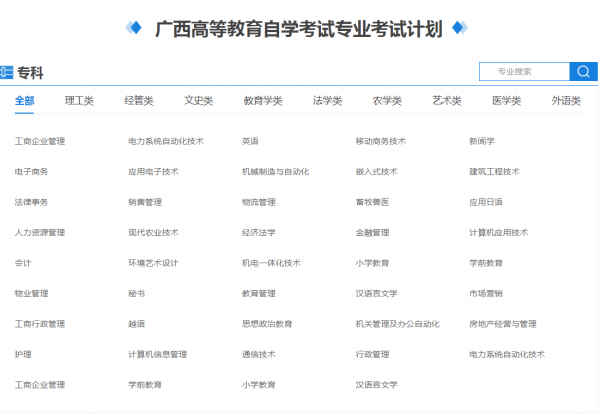
Task: Select the 市场营销 major
Action: click(486, 294)
